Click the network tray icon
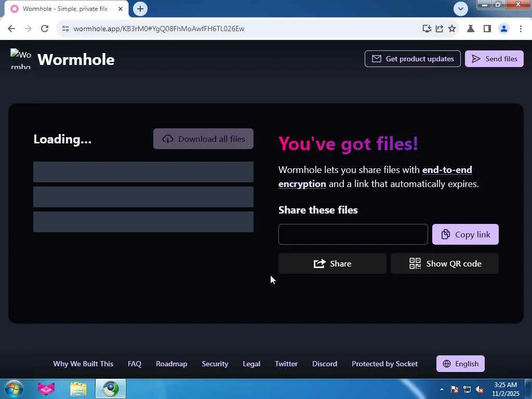The width and height of the screenshot is (532, 399). (467, 389)
